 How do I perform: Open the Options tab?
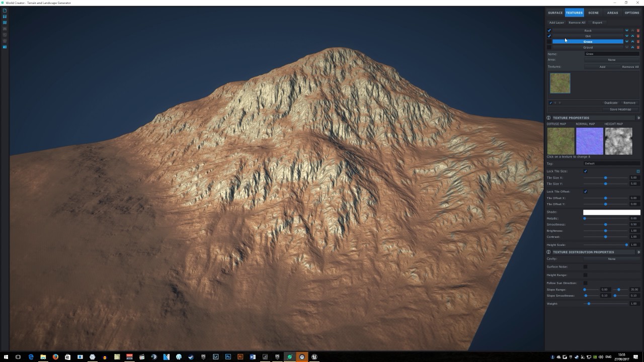632,13
